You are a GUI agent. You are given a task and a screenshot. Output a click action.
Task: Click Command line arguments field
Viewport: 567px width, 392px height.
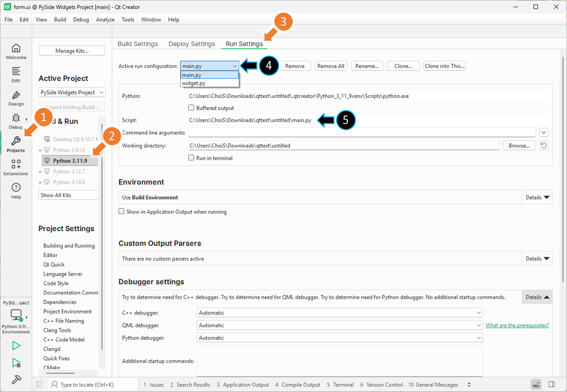point(362,133)
